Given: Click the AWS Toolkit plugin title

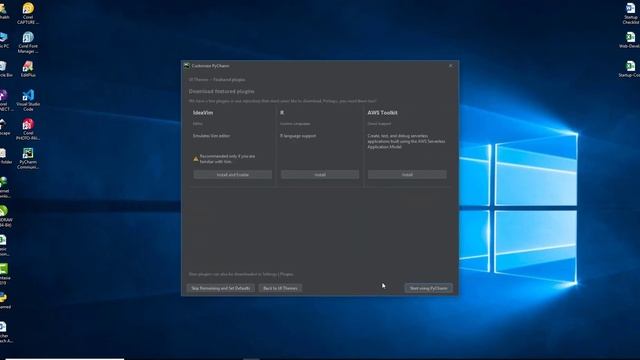Looking at the screenshot, I should click(382, 113).
